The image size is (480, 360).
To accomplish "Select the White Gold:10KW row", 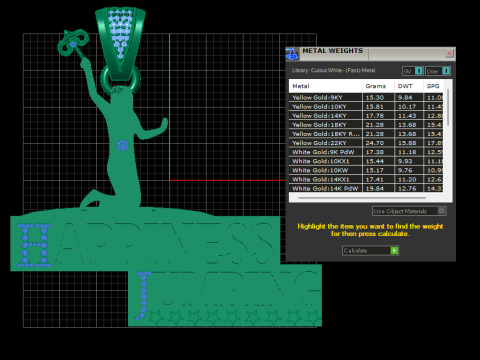I will [x=366, y=170].
